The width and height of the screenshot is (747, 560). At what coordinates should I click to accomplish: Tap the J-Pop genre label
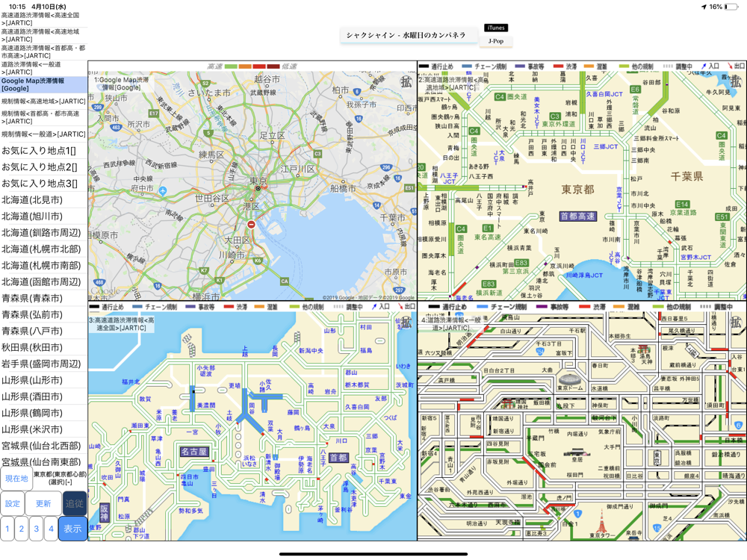(496, 41)
